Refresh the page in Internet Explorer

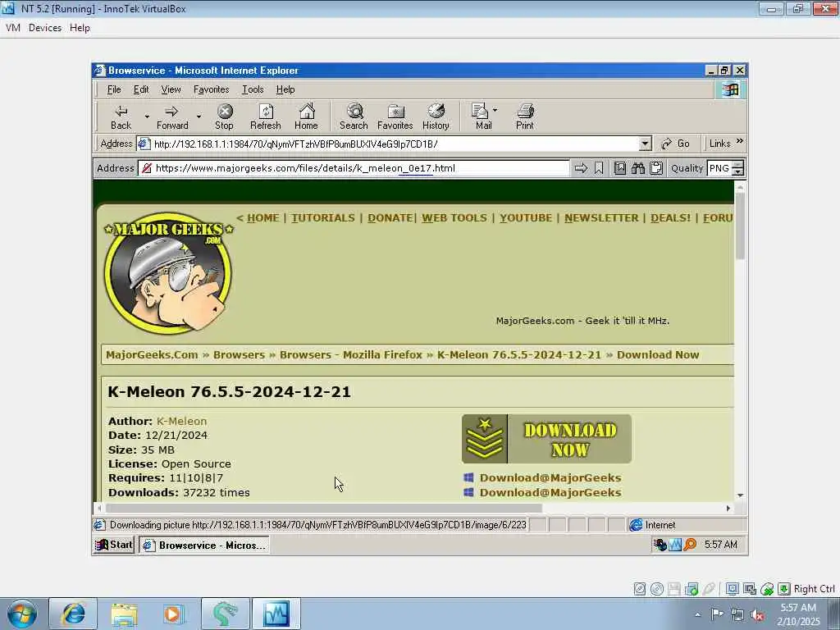click(266, 117)
